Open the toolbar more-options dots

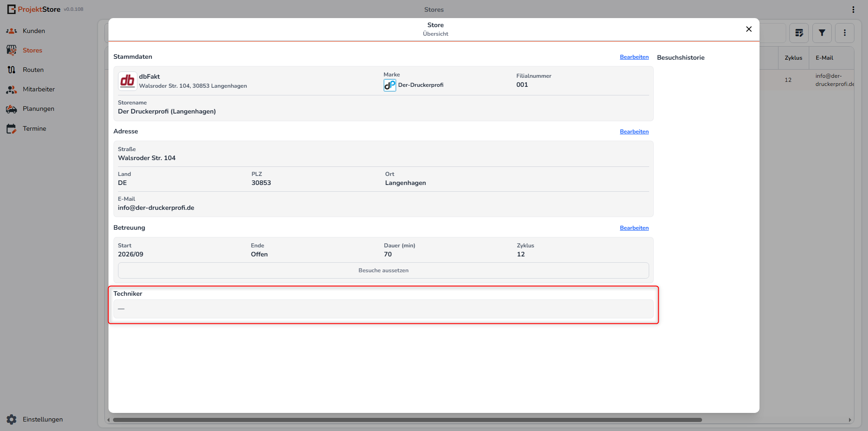(844, 33)
